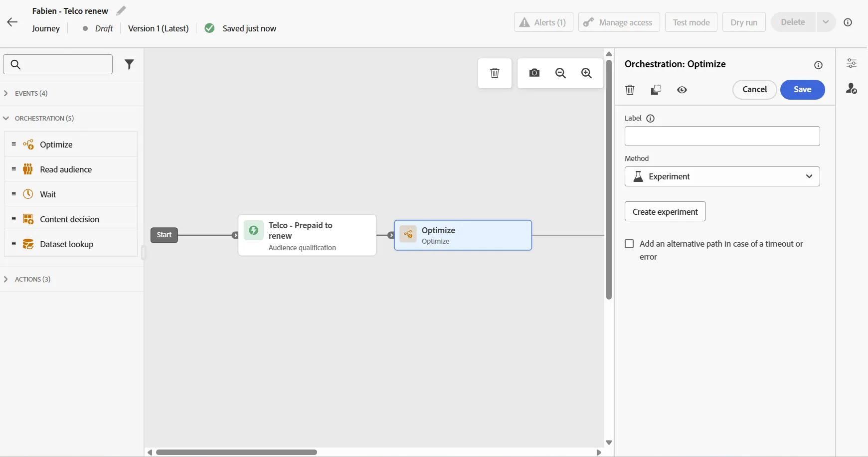Go back using the left arrow
The width and height of the screenshot is (868, 457).
[12, 22]
